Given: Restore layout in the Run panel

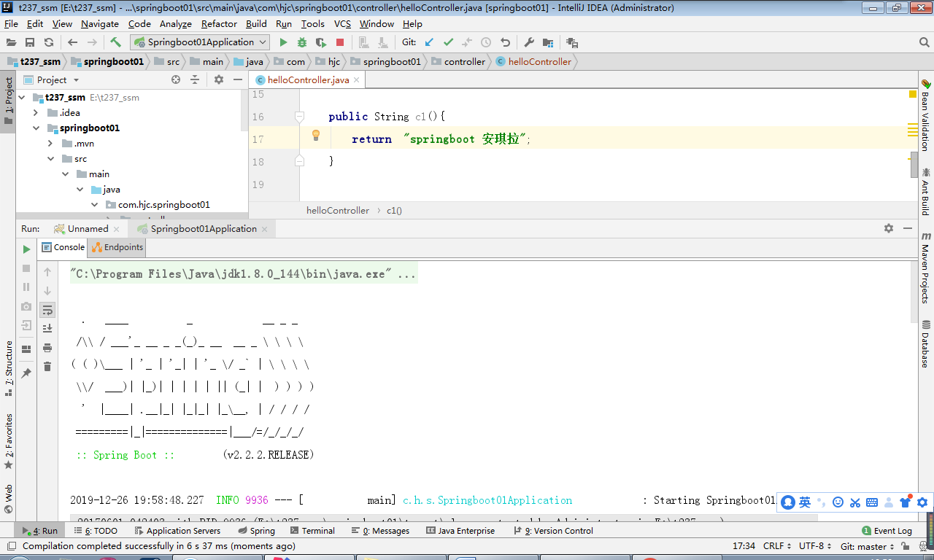Looking at the screenshot, I should [27, 349].
